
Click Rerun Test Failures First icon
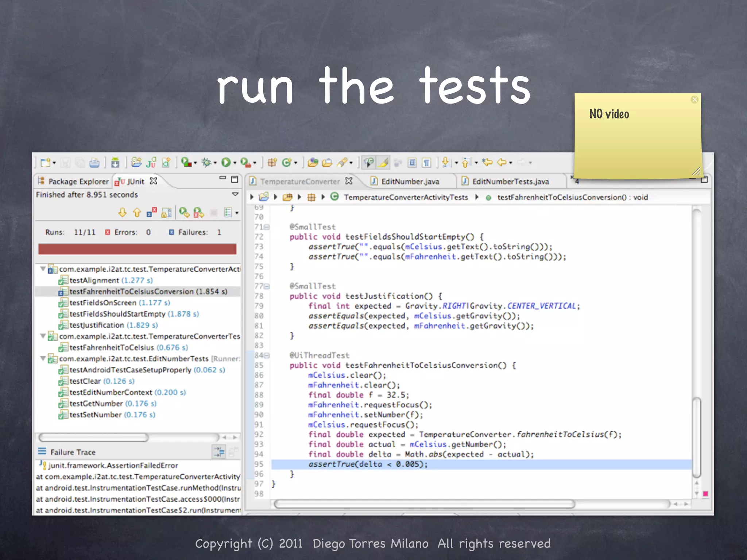pos(199,213)
